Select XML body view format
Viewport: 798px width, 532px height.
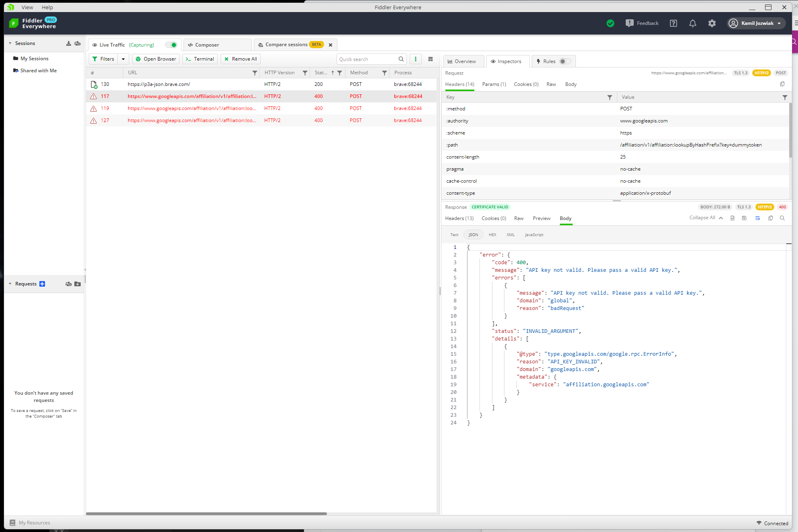(510, 235)
